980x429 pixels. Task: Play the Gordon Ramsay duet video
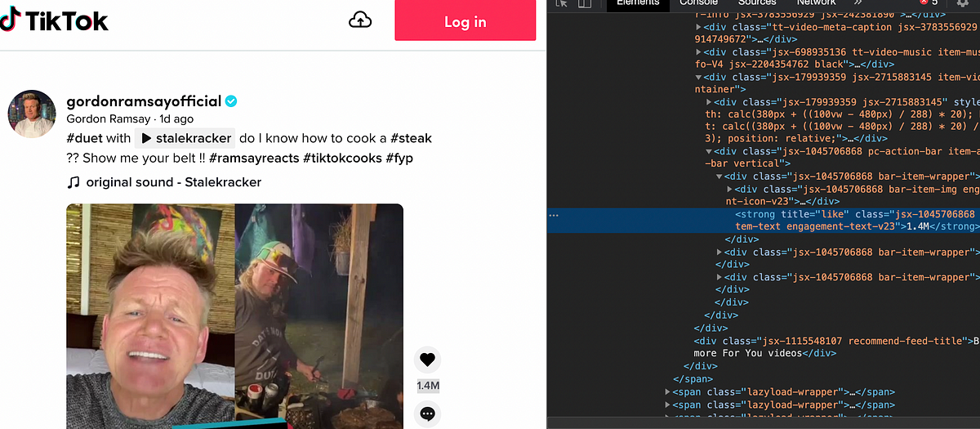point(234,316)
